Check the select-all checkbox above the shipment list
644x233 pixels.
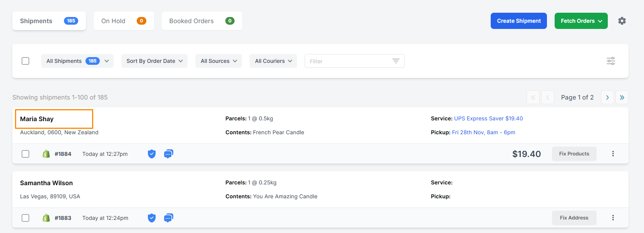[25, 61]
